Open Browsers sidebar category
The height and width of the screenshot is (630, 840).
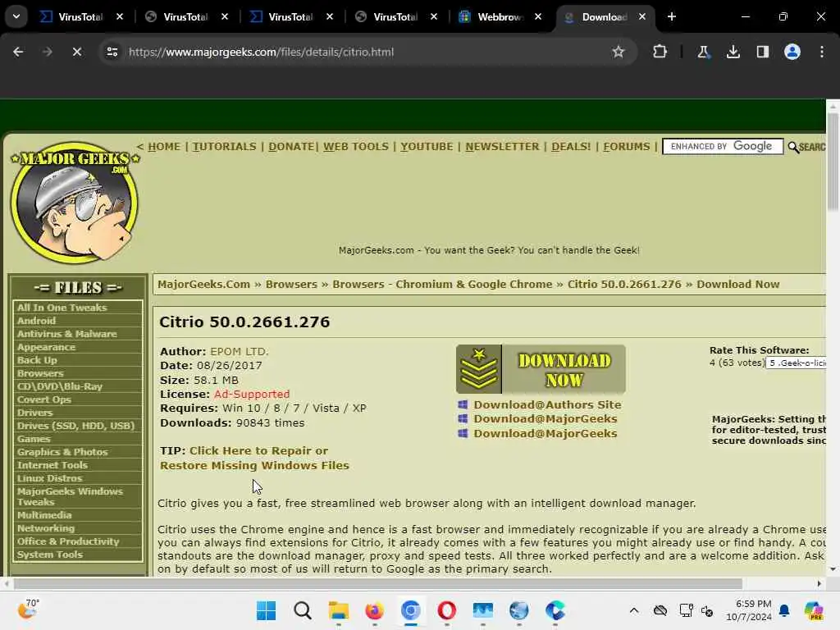click(40, 373)
